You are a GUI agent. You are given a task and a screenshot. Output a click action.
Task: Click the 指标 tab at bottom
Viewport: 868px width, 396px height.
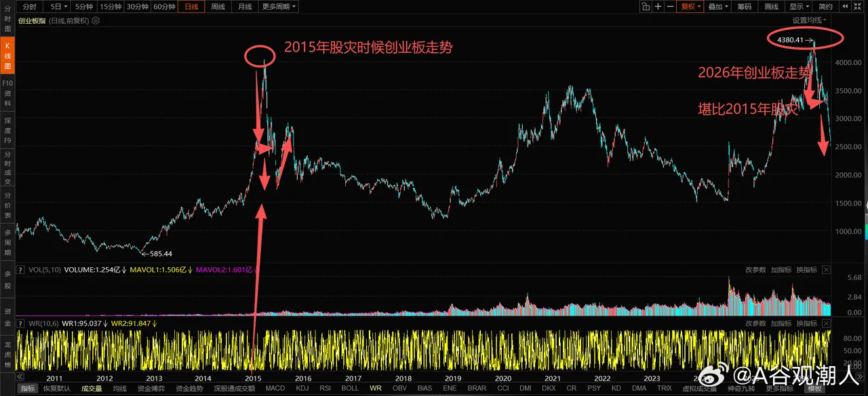28,389
